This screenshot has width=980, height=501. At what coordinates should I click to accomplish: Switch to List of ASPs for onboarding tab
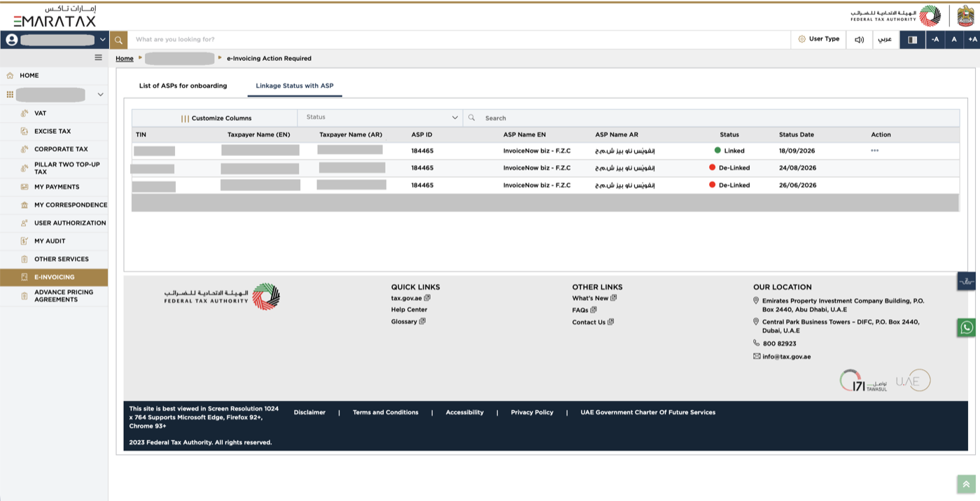[183, 86]
